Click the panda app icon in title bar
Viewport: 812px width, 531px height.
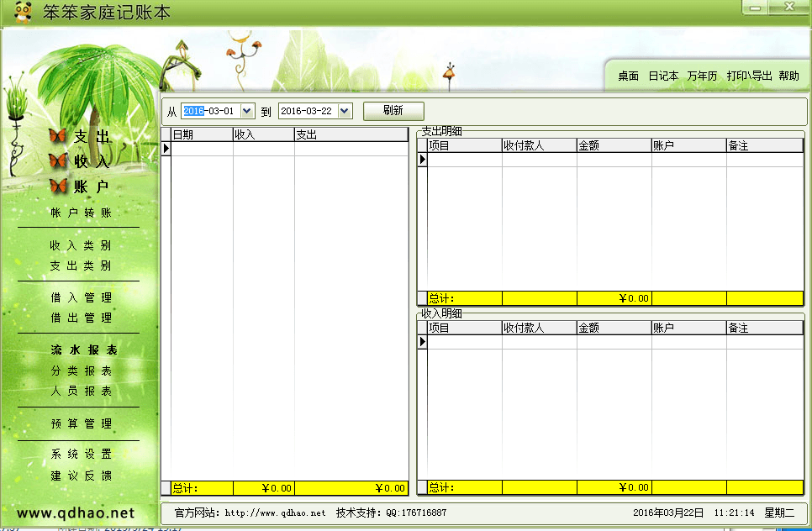pyautogui.click(x=23, y=12)
